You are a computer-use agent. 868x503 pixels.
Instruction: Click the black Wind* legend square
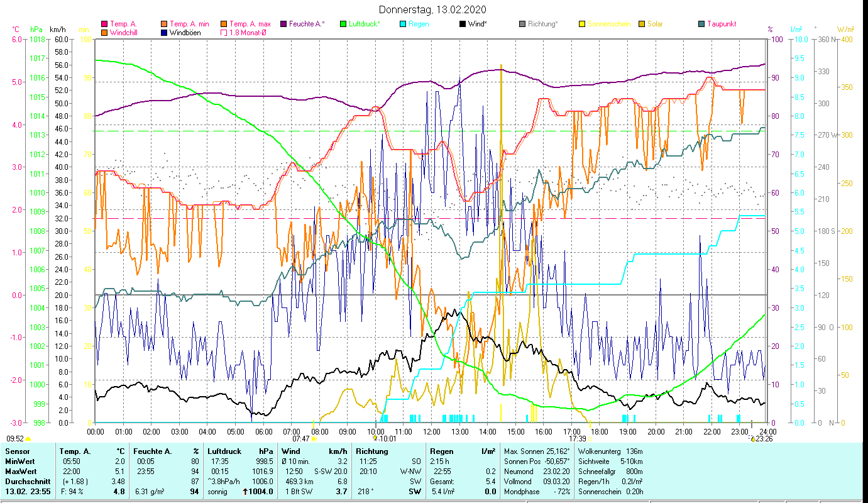(x=463, y=24)
